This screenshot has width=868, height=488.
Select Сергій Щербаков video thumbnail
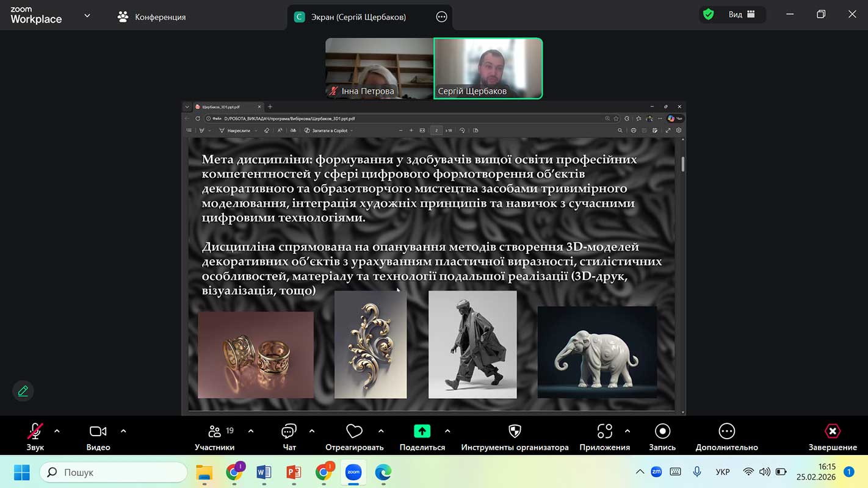[x=488, y=68]
